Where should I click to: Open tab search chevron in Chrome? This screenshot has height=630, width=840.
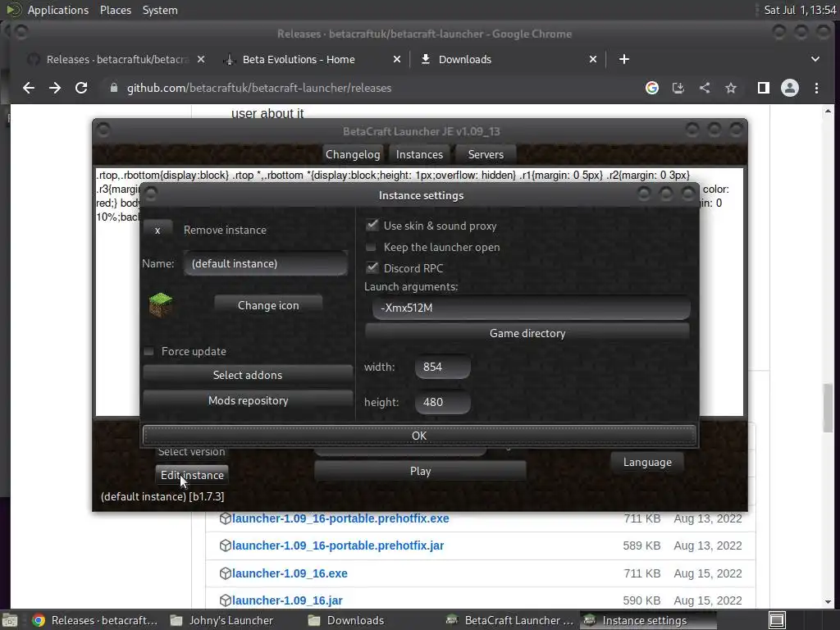815,59
